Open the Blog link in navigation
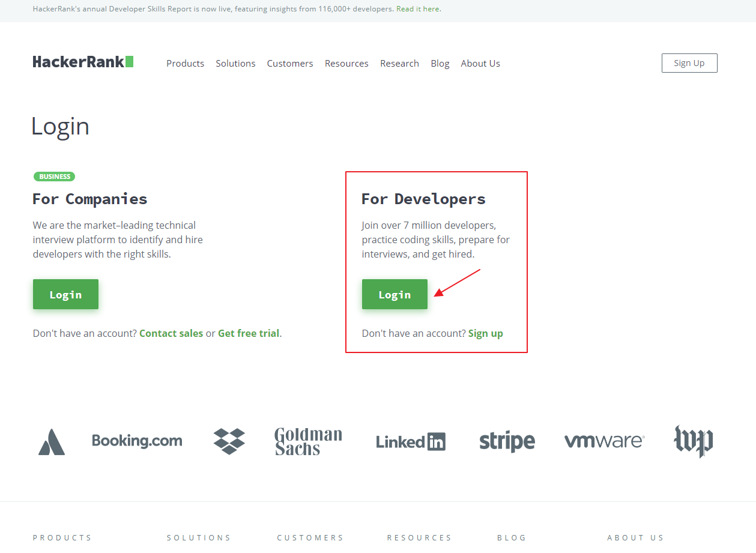 [440, 63]
